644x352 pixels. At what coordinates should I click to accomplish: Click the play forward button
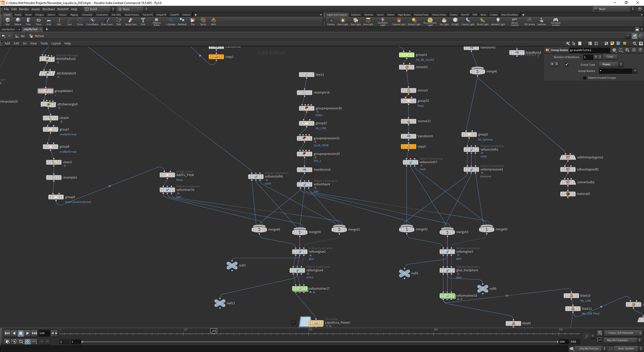coord(28,333)
